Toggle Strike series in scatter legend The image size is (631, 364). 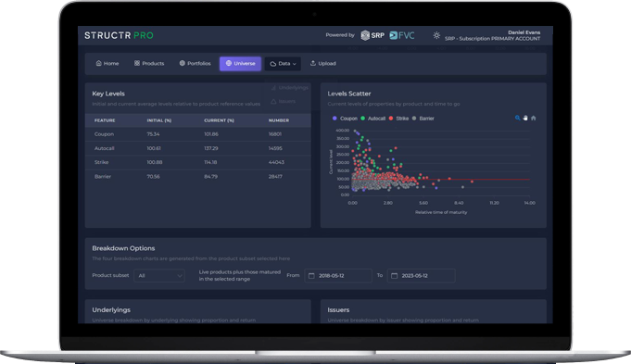pyautogui.click(x=398, y=119)
